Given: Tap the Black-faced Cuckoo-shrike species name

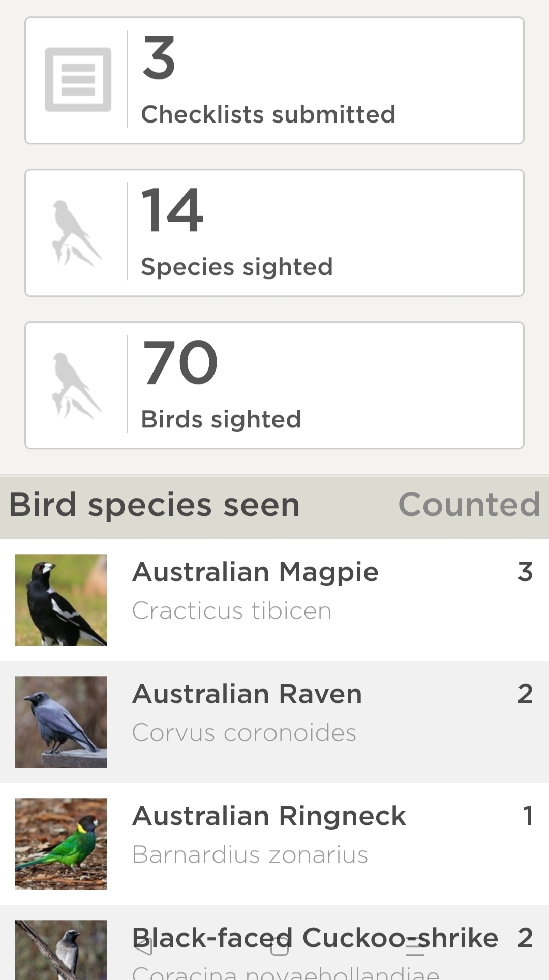Looking at the screenshot, I should pyautogui.click(x=315, y=938).
